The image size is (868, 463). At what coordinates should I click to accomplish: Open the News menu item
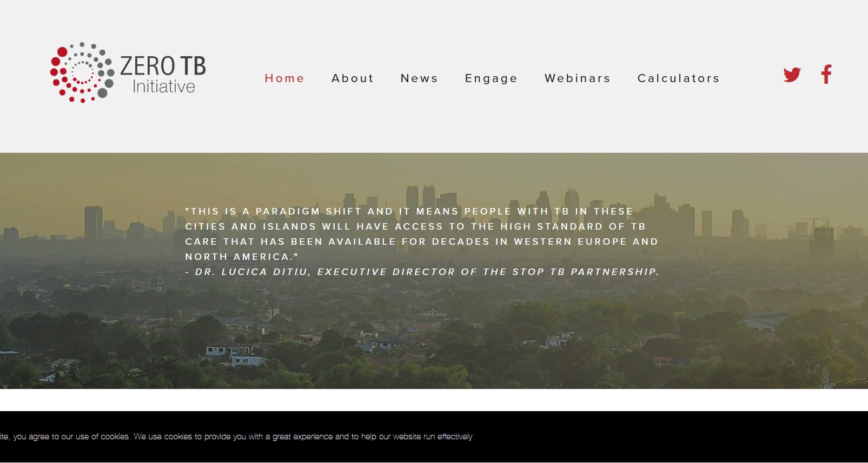point(419,78)
